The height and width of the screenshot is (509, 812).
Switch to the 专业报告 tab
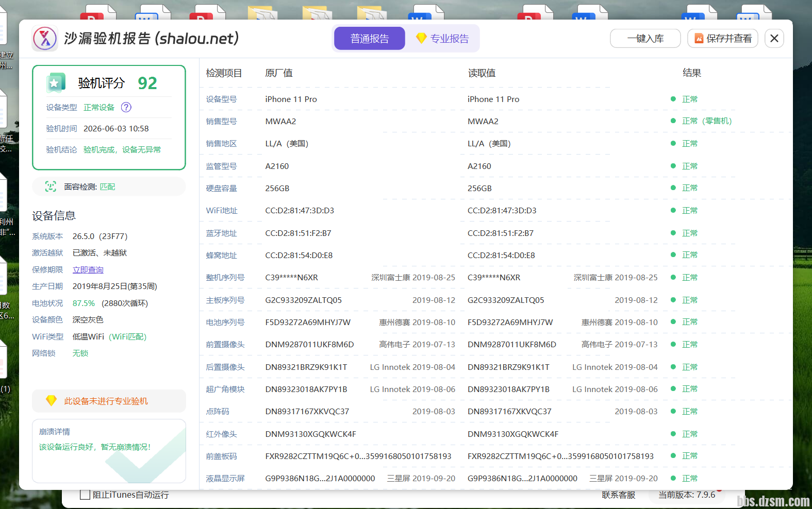(443, 38)
